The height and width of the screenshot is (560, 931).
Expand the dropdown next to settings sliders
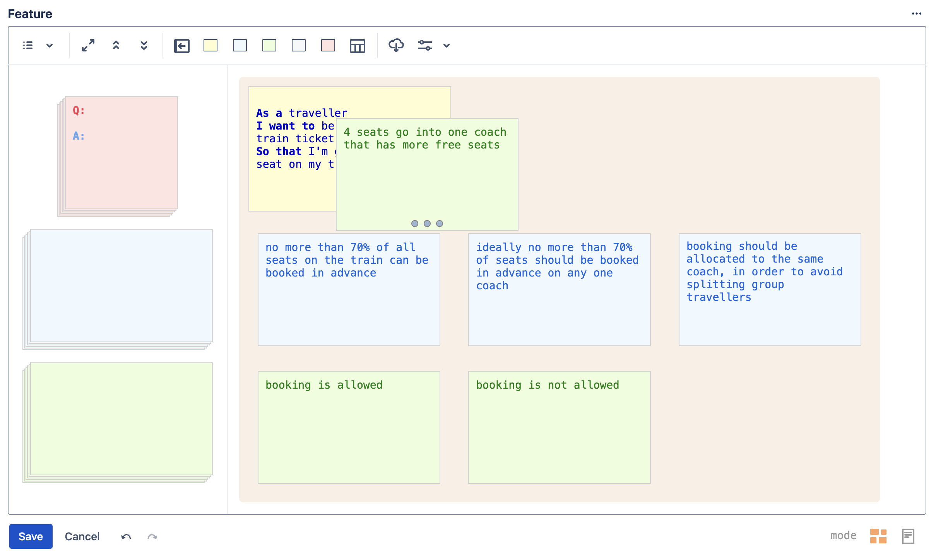click(447, 45)
